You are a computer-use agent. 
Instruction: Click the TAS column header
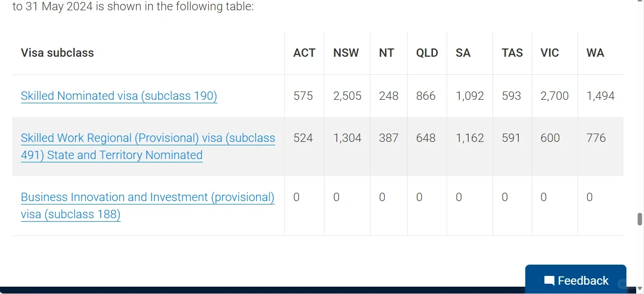[x=512, y=53]
